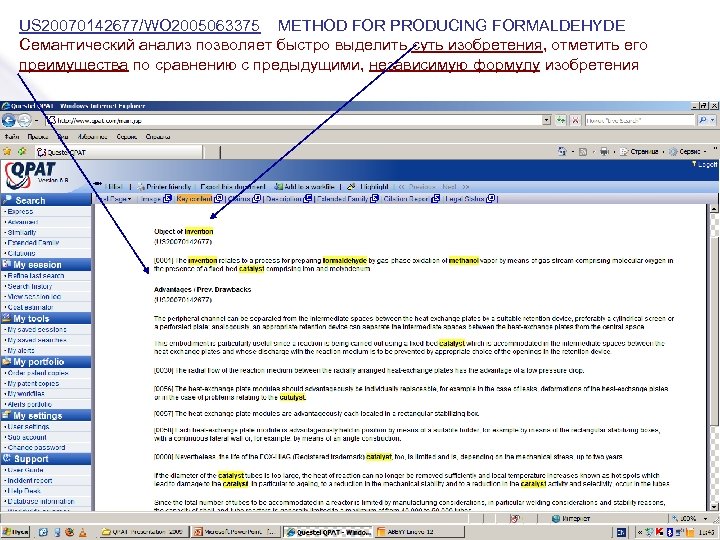Click the Live Search input box
The width and height of the screenshot is (720, 540).
pyautogui.click(x=640, y=120)
